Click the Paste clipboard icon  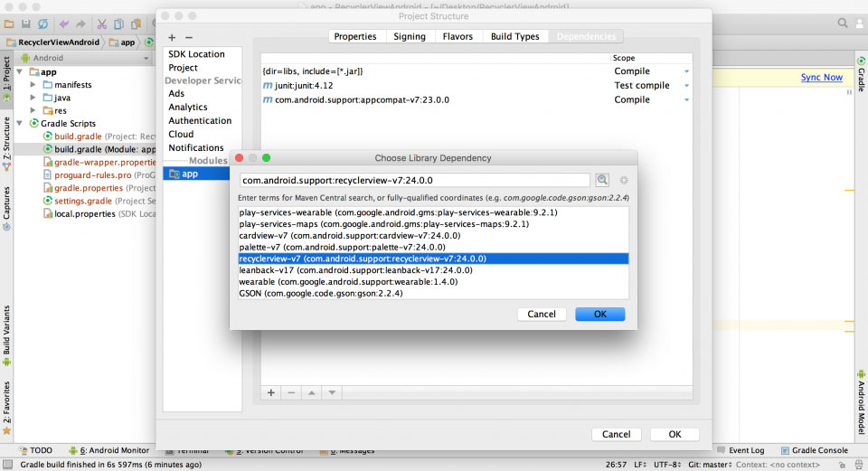pyautogui.click(x=136, y=24)
